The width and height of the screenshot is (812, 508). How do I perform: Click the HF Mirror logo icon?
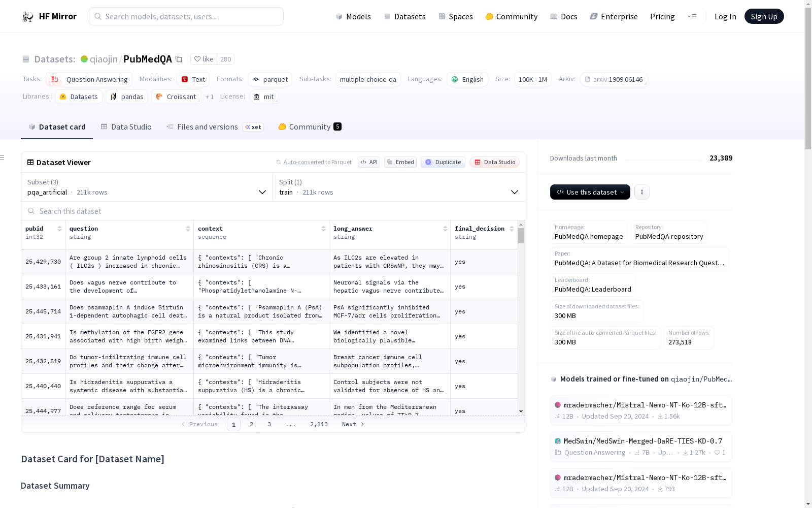tap(28, 17)
